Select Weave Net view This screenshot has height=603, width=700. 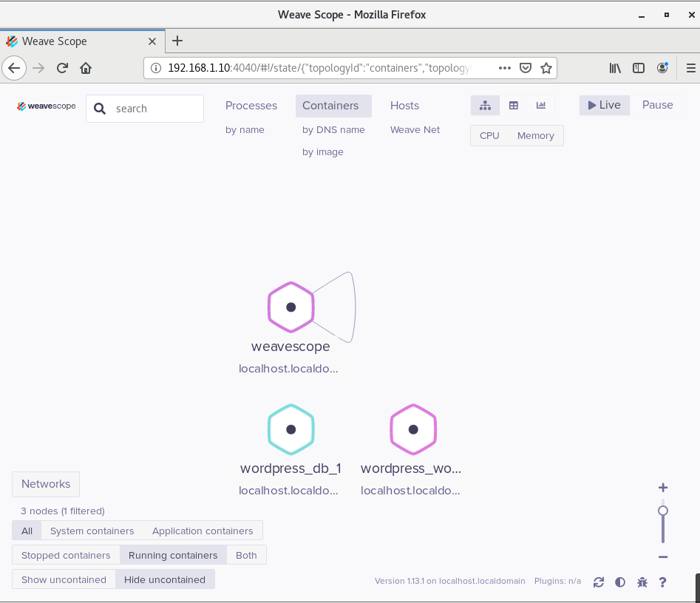click(x=415, y=130)
